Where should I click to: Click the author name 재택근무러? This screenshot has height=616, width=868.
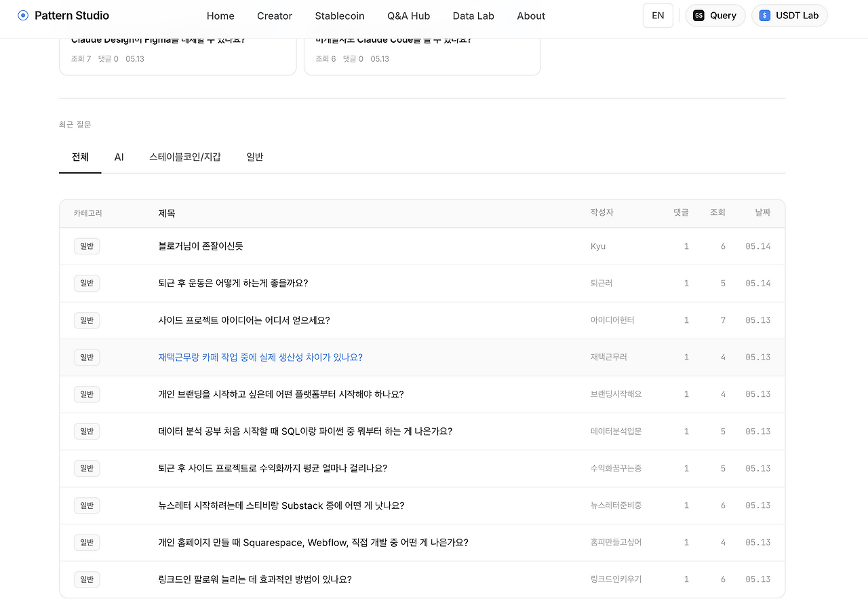609,357
